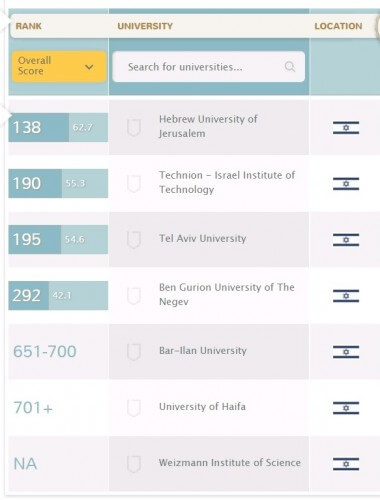Open Hebrew University of Jerusalem link

pyautogui.click(x=208, y=126)
